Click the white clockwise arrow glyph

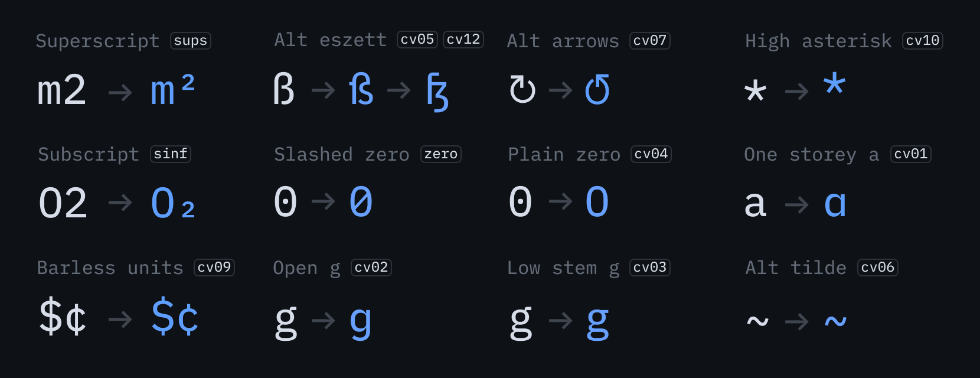pos(522,90)
